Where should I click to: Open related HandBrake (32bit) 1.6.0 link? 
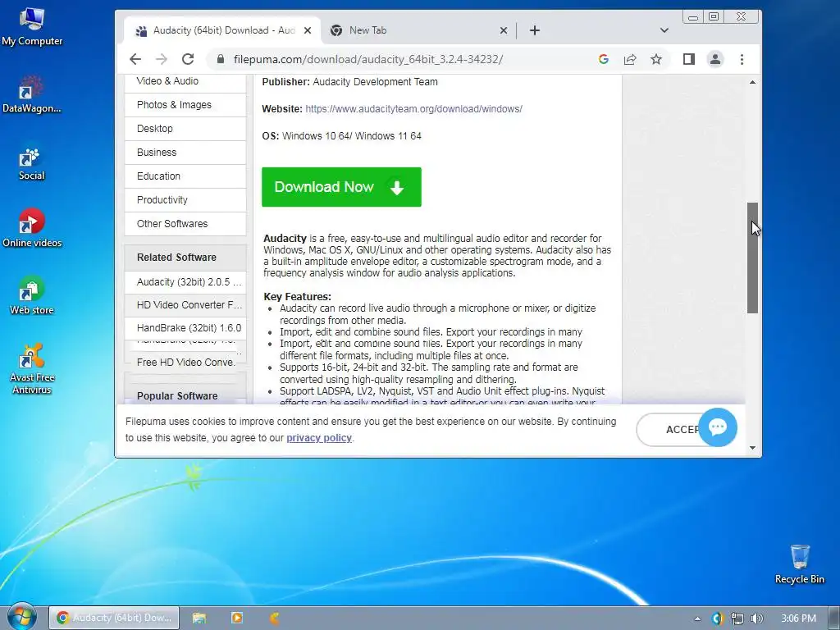[x=185, y=328]
